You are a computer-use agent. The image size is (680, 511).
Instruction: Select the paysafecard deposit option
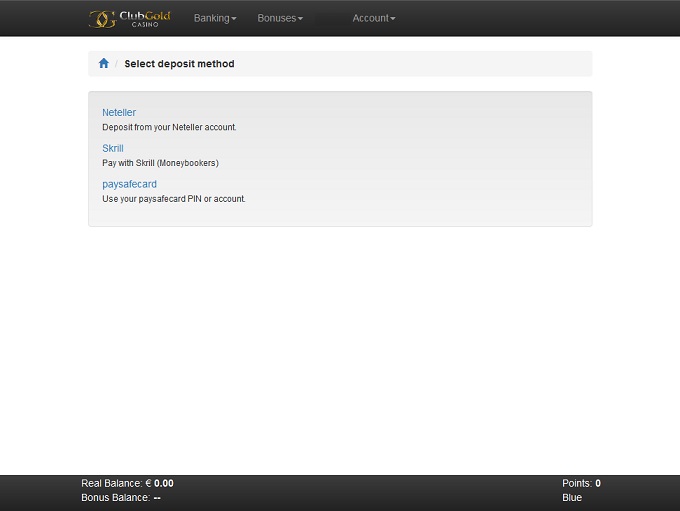(x=130, y=184)
